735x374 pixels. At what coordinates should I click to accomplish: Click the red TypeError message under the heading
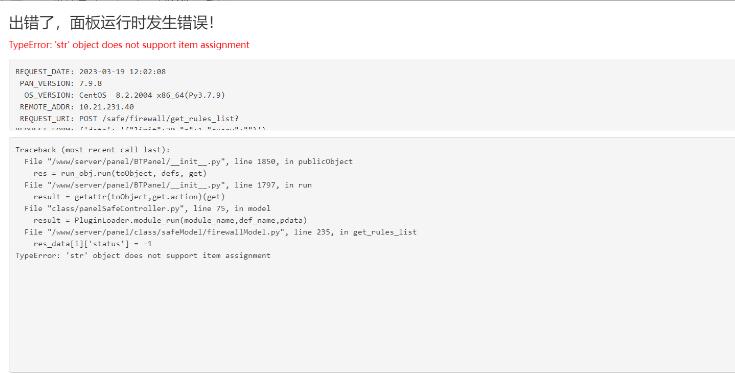(x=129, y=45)
